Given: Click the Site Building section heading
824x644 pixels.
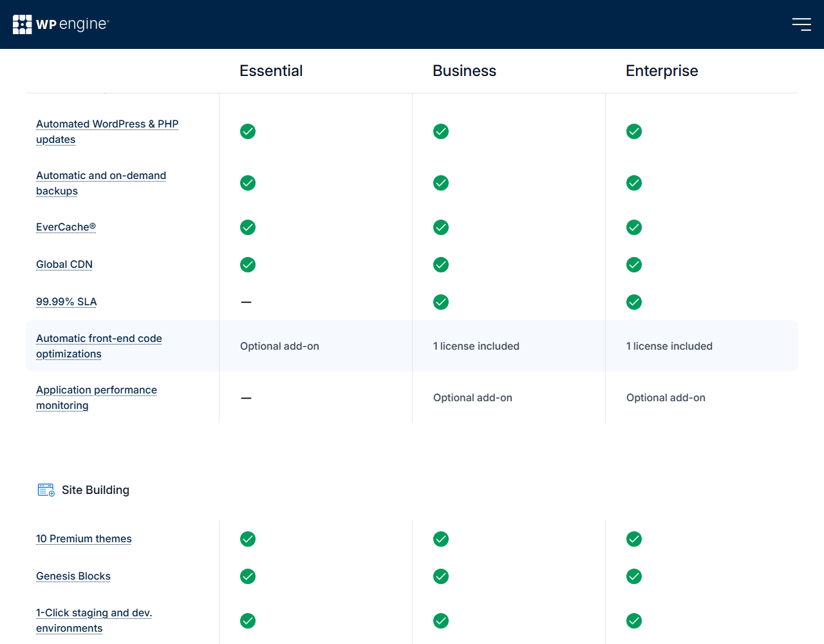Looking at the screenshot, I should pyautogui.click(x=95, y=490).
